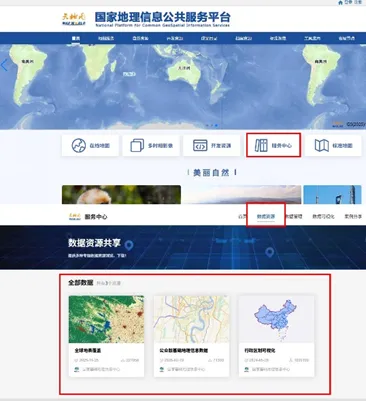
Task: Click the 美丽自然 section heading
Action: click(211, 173)
